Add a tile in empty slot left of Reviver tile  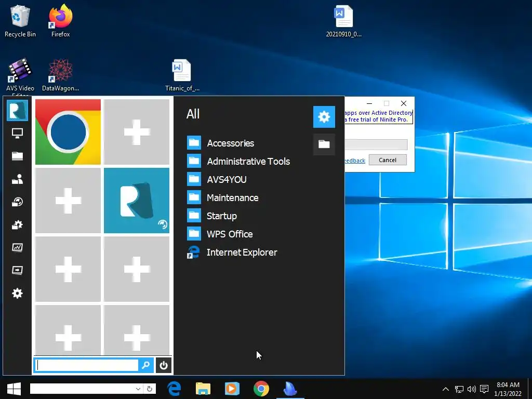coord(68,201)
